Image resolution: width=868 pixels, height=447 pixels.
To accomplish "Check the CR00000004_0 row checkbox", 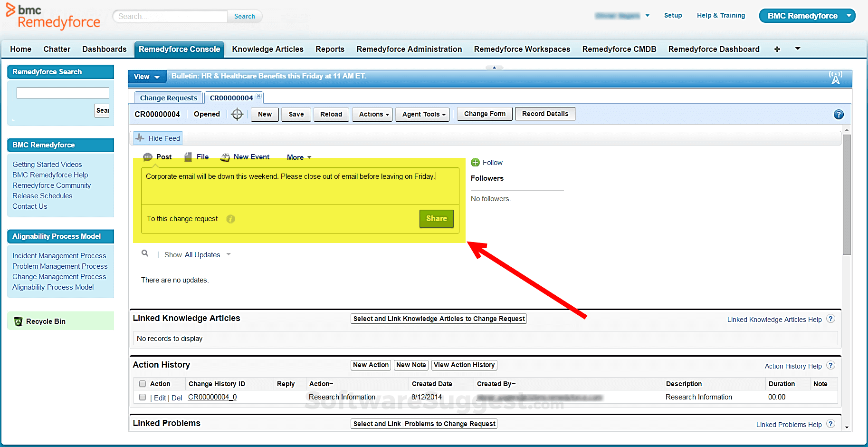I will pyautogui.click(x=143, y=397).
